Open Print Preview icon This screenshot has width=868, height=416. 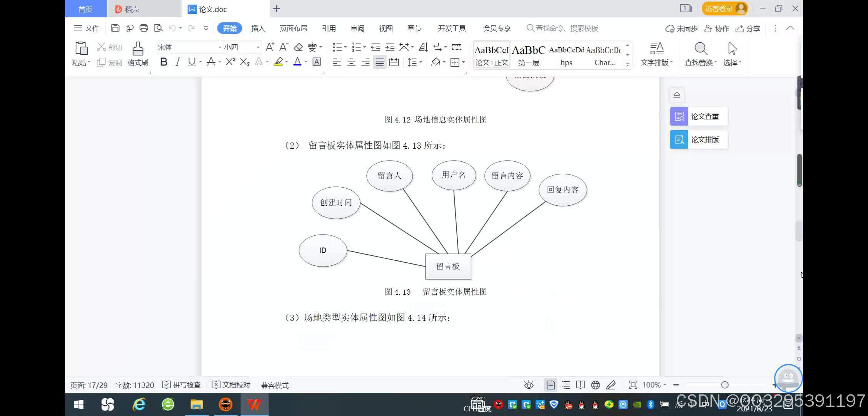pos(158,28)
